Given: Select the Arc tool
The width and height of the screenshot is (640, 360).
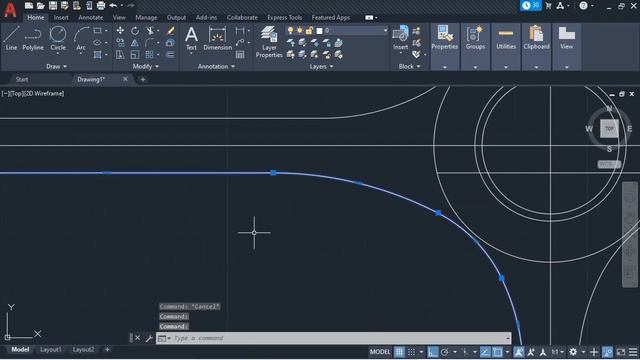Looking at the screenshot, I should coord(81,38).
